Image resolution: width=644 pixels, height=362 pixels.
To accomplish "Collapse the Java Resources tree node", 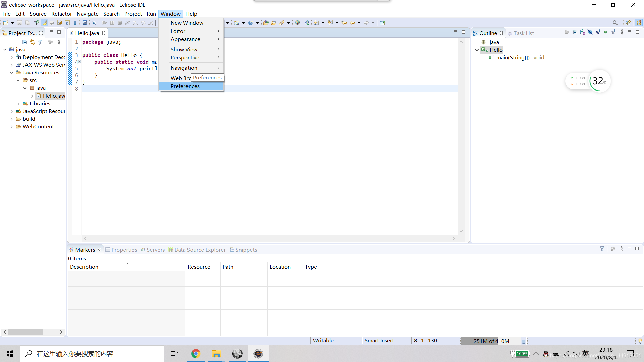I will click(12, 73).
